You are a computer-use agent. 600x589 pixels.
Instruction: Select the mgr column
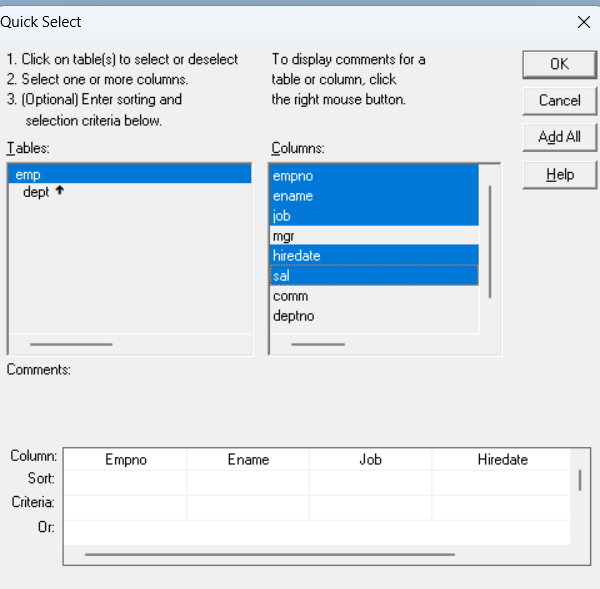pyautogui.click(x=374, y=236)
